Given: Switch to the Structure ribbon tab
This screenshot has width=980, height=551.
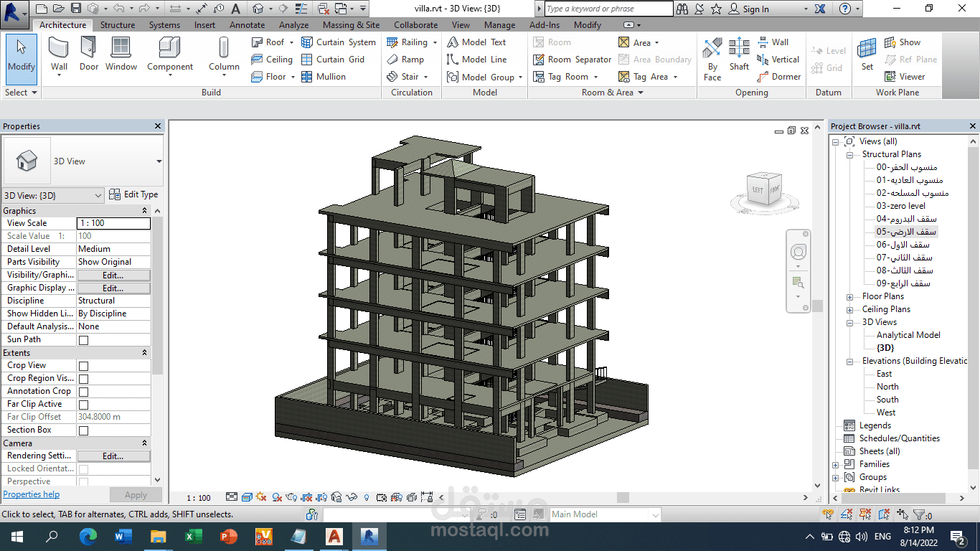Looking at the screenshot, I should pyautogui.click(x=118, y=24).
